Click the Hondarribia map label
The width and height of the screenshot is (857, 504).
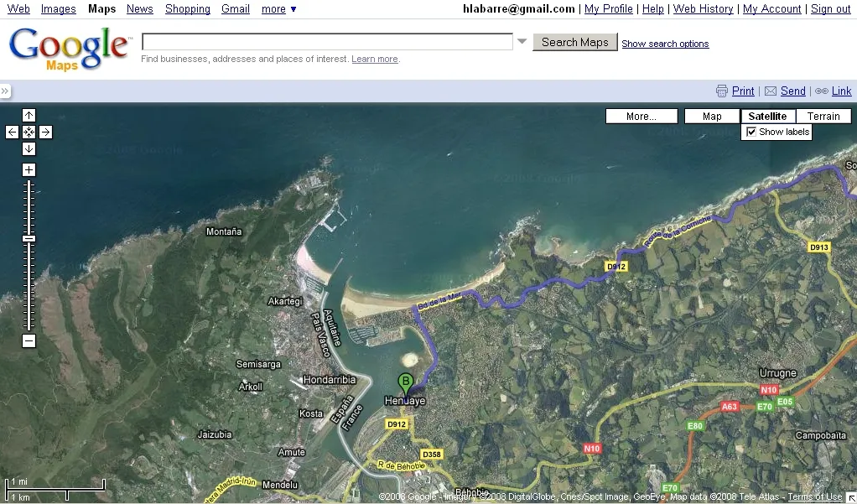pyautogui.click(x=330, y=379)
